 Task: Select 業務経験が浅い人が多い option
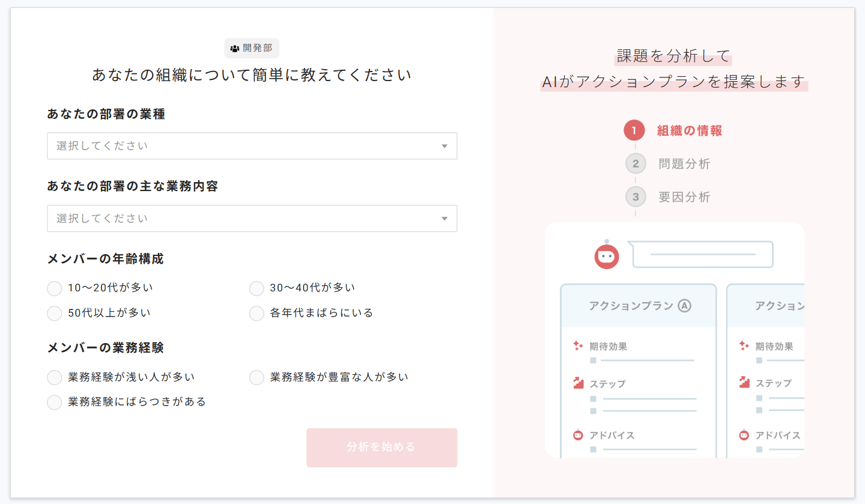(55, 377)
